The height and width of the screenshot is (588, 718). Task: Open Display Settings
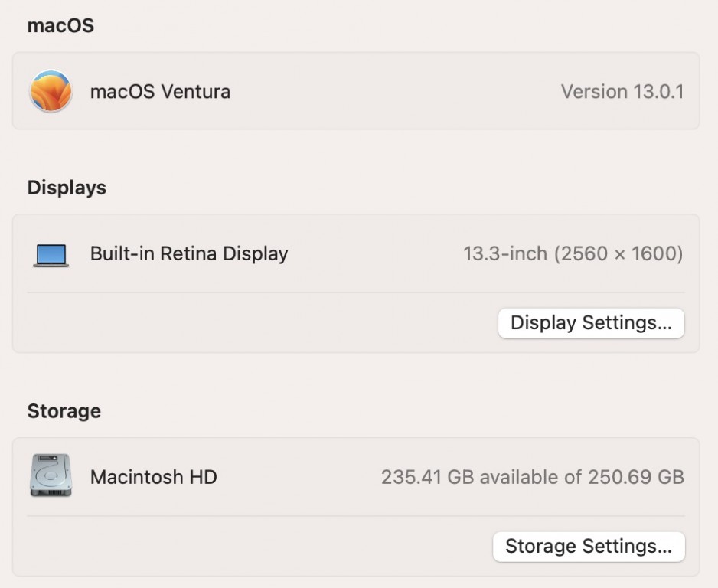[x=591, y=323]
